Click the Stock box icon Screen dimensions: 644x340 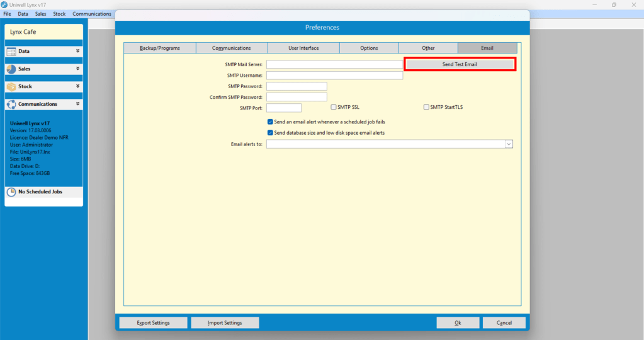pos(11,87)
